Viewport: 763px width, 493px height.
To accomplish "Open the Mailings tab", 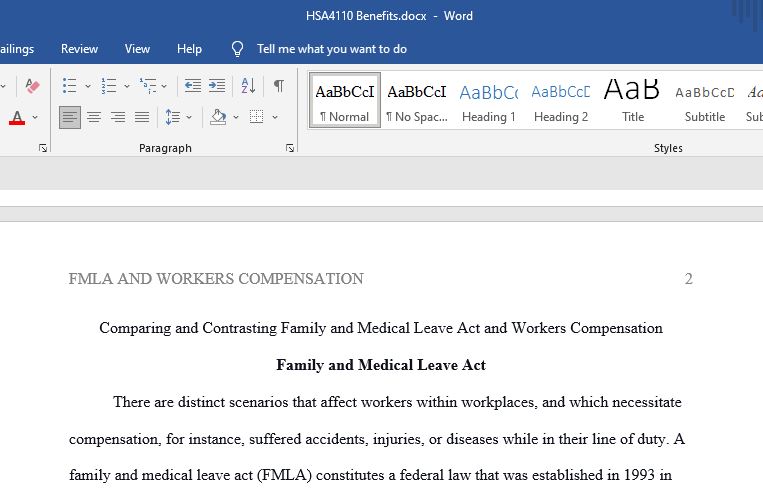I will (16, 49).
